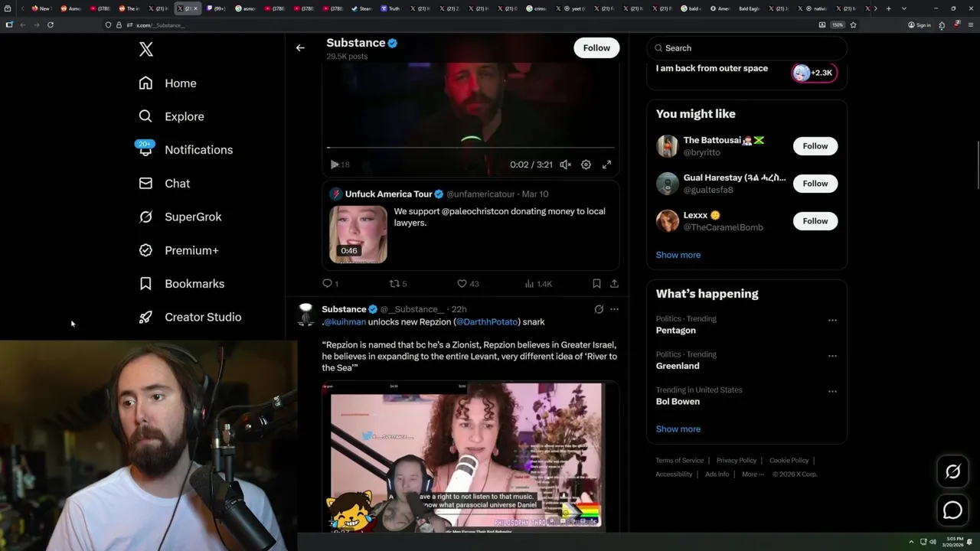
Task: View analytics showing 1.4K views
Action: 538,284
